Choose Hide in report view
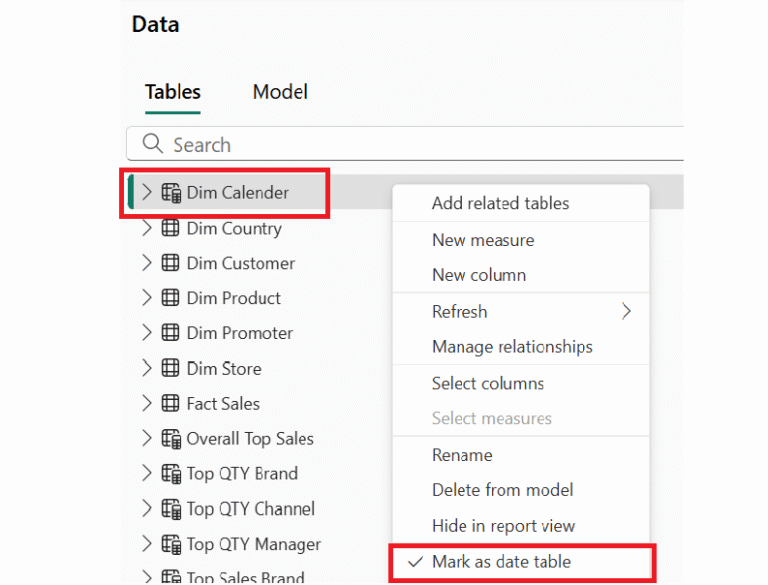Screen dimensions: 768x585 pos(521,526)
